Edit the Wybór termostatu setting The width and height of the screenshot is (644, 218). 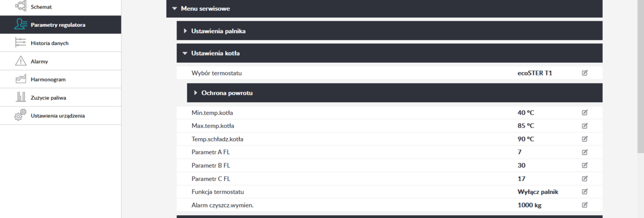pos(584,73)
